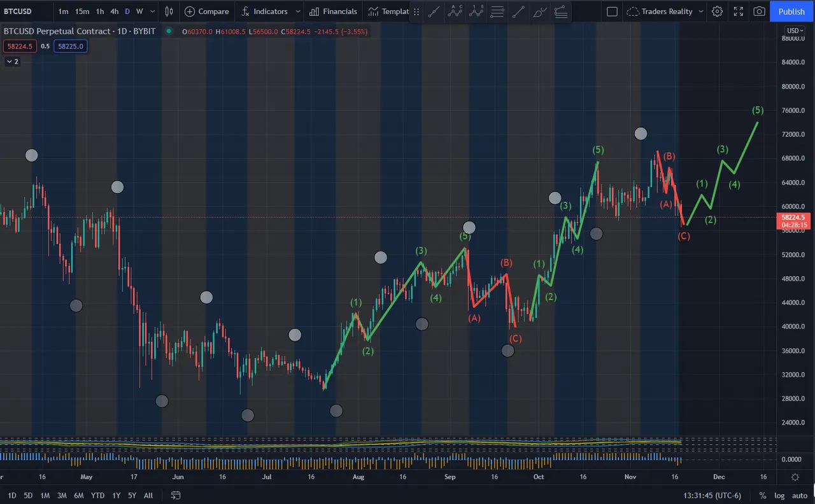Open indicator Templates menu
The height and width of the screenshot is (504, 815).
(x=388, y=11)
